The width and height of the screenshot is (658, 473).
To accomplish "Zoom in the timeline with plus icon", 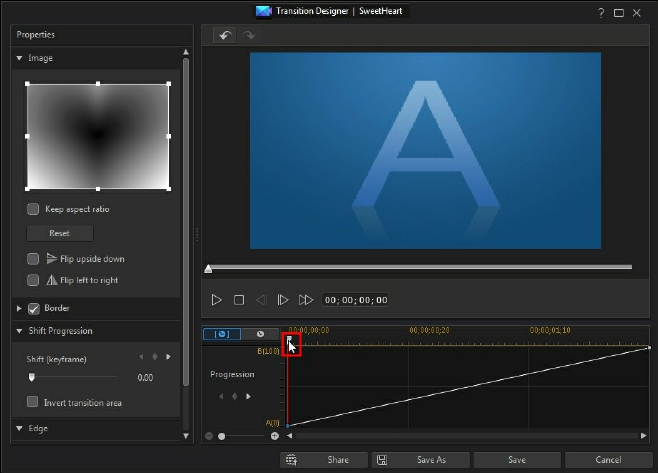I will click(x=275, y=436).
